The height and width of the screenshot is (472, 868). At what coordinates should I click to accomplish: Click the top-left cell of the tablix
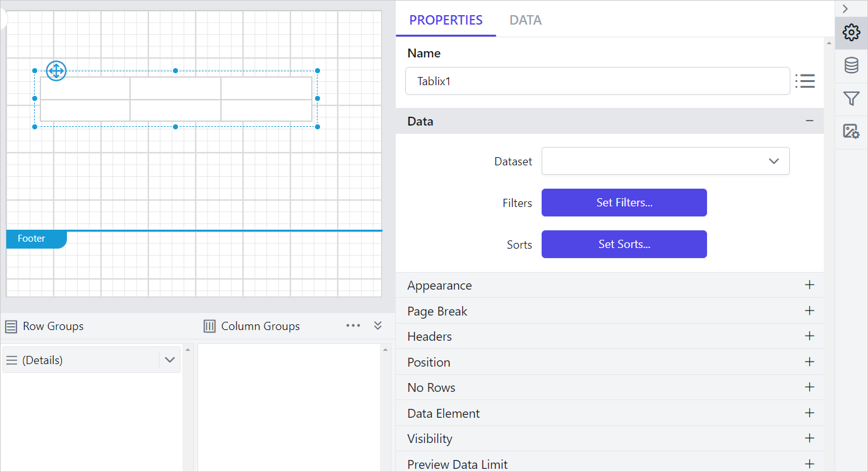pos(85,88)
